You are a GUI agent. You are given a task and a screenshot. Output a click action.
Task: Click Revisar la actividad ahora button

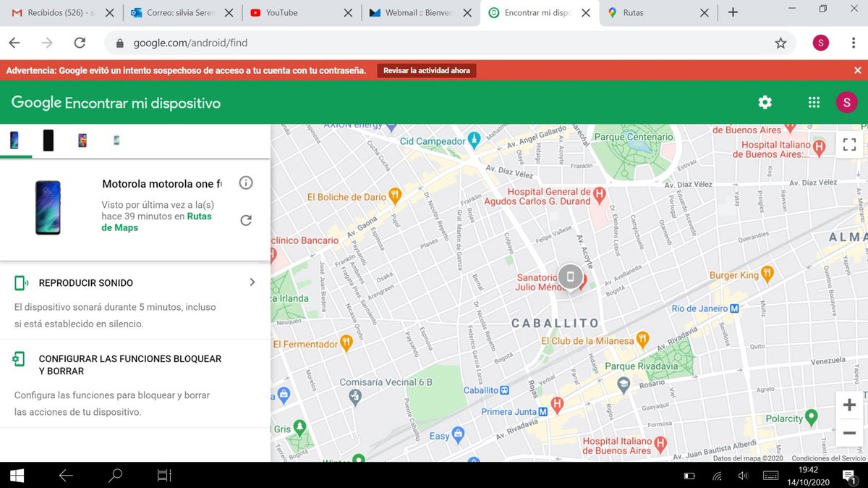coord(427,70)
